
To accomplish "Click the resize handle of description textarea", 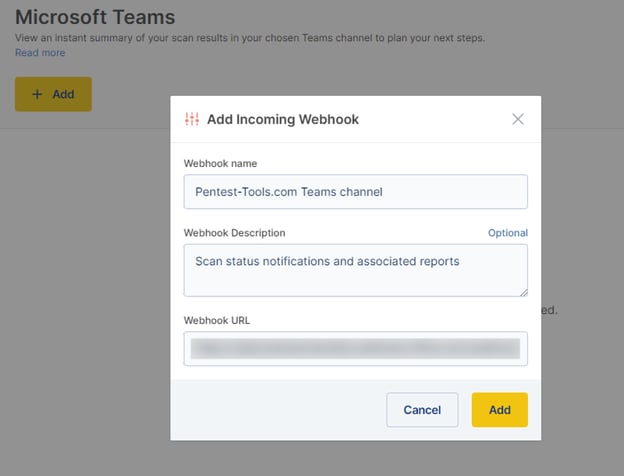I will pyautogui.click(x=522, y=291).
